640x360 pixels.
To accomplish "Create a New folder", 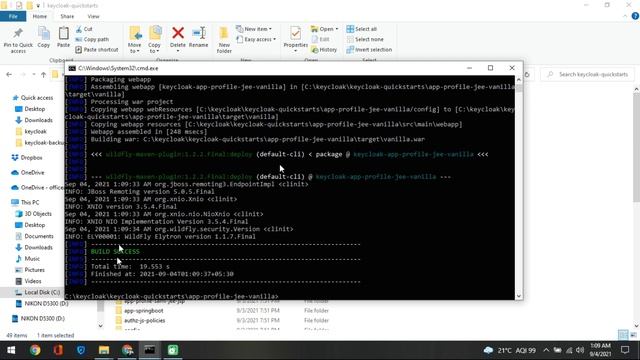I will click(x=224, y=40).
